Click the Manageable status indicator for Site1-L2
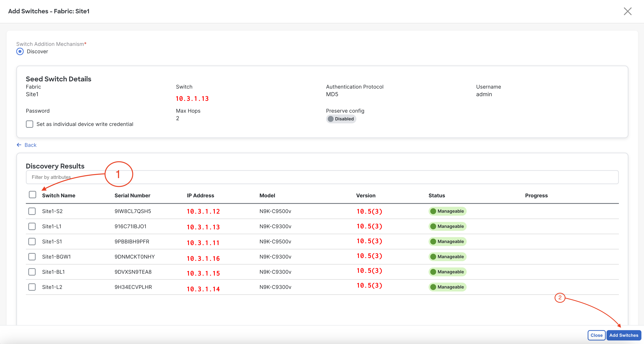644x344 pixels. 447,287
